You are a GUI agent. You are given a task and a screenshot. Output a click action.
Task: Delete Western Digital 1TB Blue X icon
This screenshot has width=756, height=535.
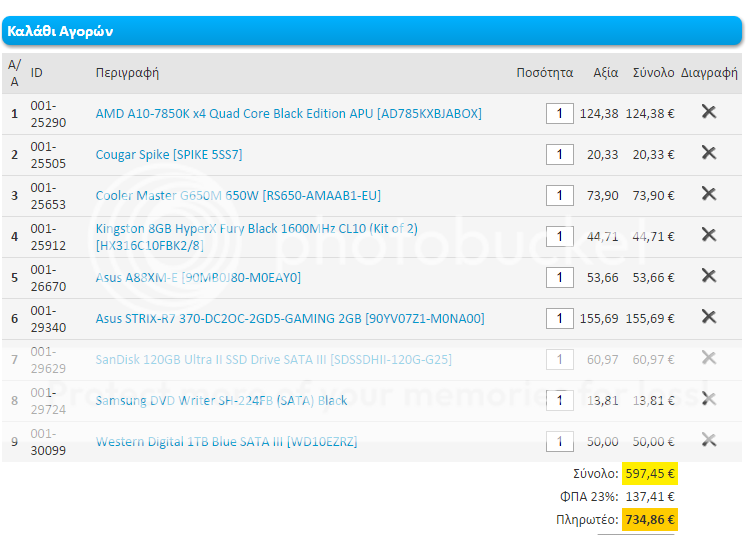(x=709, y=440)
